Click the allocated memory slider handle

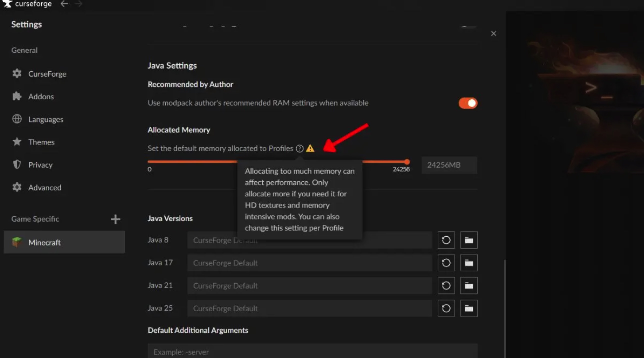(407, 162)
